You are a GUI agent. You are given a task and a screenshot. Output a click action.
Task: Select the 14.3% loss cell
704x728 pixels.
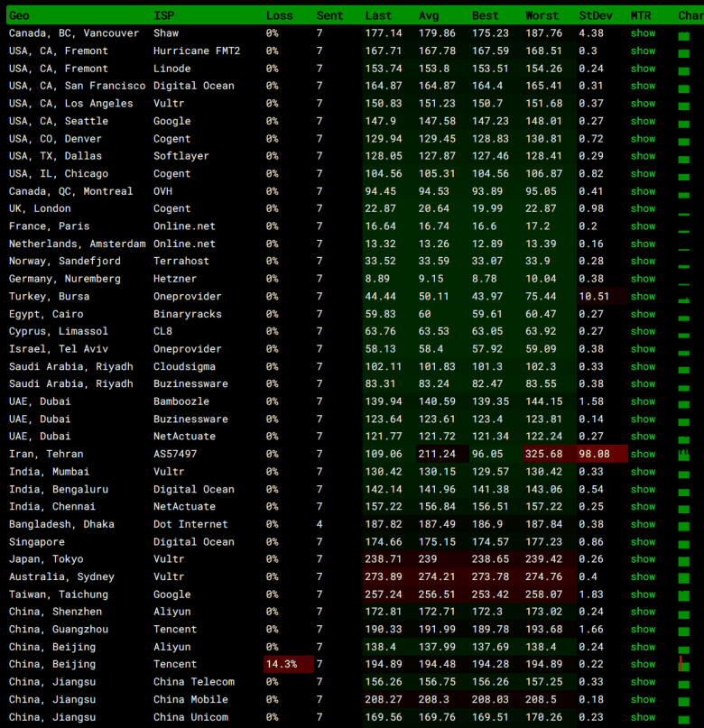(289, 664)
